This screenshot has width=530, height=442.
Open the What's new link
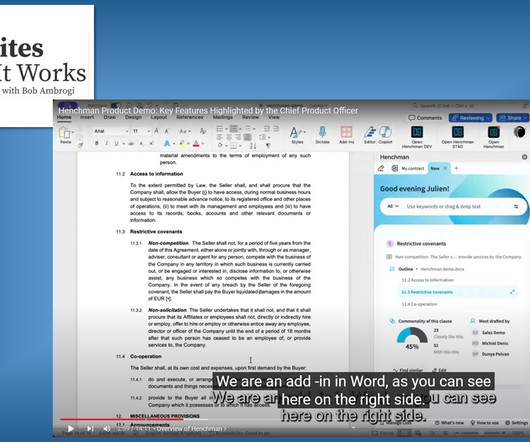click(x=450, y=423)
